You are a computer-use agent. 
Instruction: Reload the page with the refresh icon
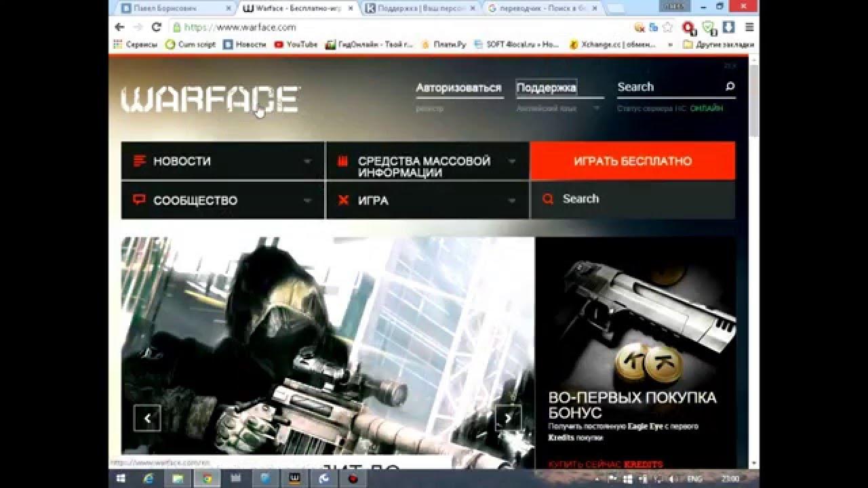point(156,27)
